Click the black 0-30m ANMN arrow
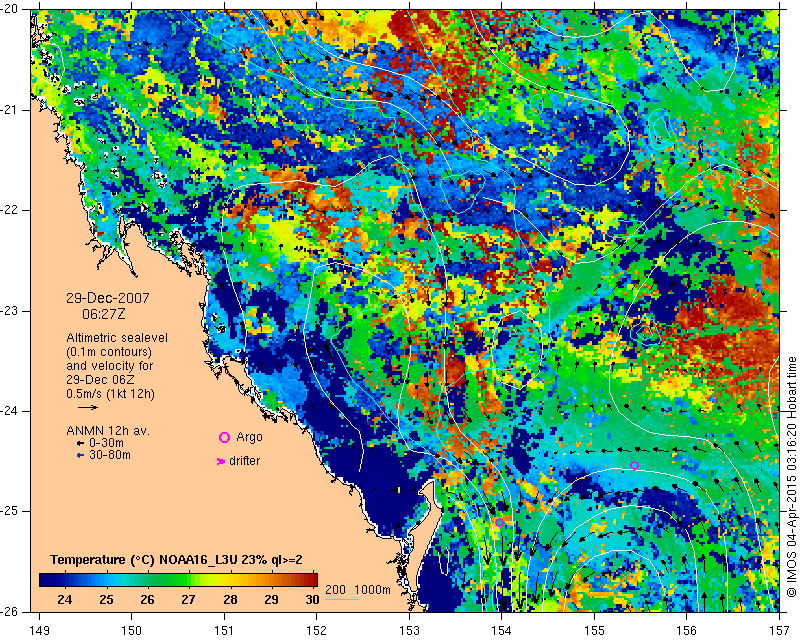 coord(80,444)
